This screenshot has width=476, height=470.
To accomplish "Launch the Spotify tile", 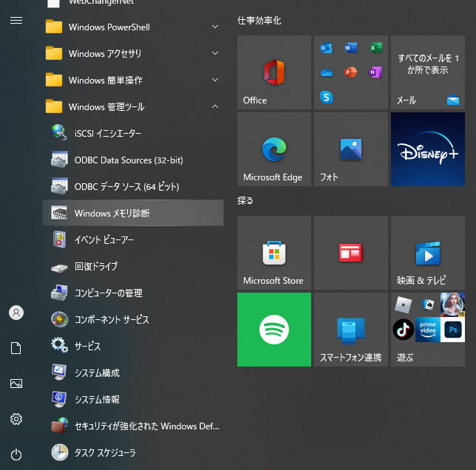I will [273, 329].
